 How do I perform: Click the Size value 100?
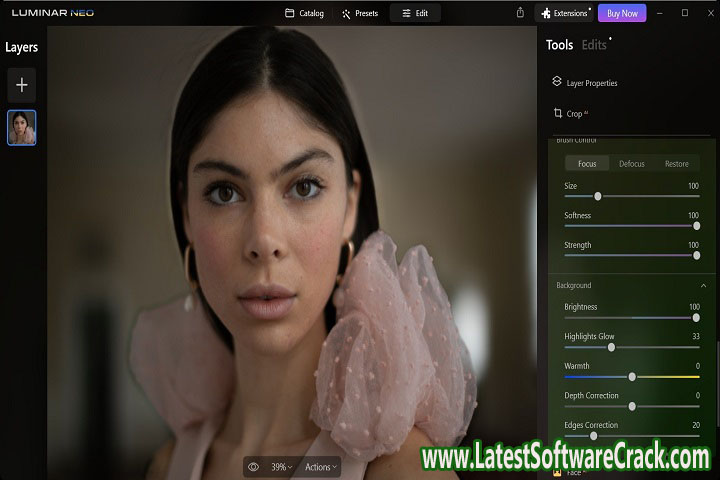click(693, 186)
